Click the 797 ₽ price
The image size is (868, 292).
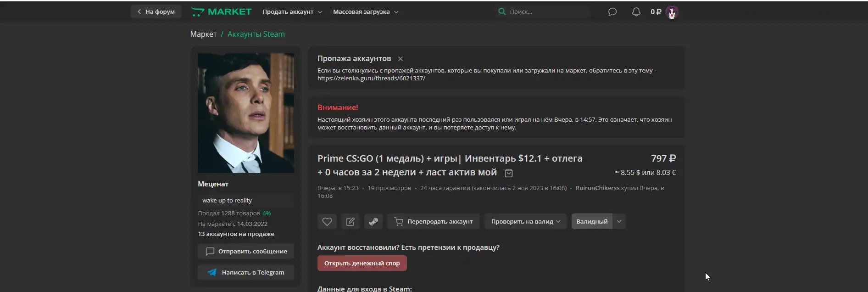point(663,158)
